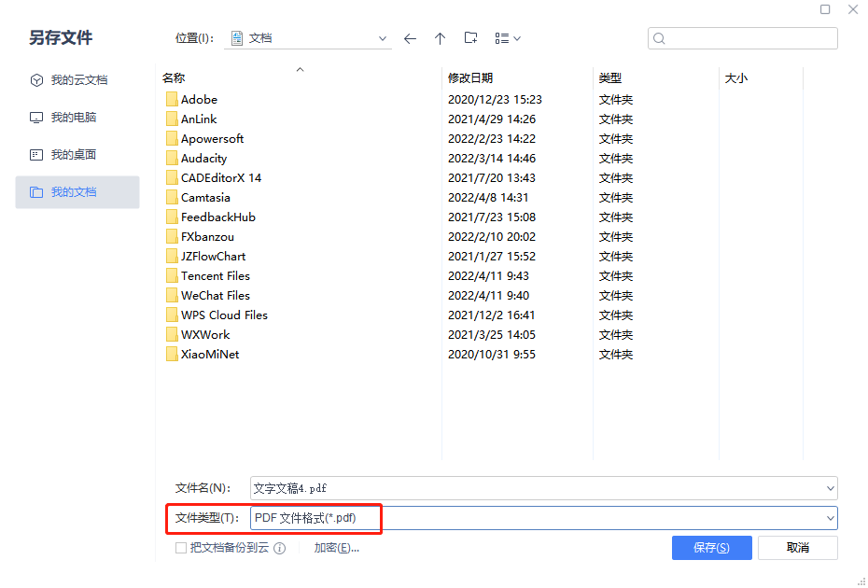
Task: Maximize the save dialog window
Action: (x=825, y=9)
